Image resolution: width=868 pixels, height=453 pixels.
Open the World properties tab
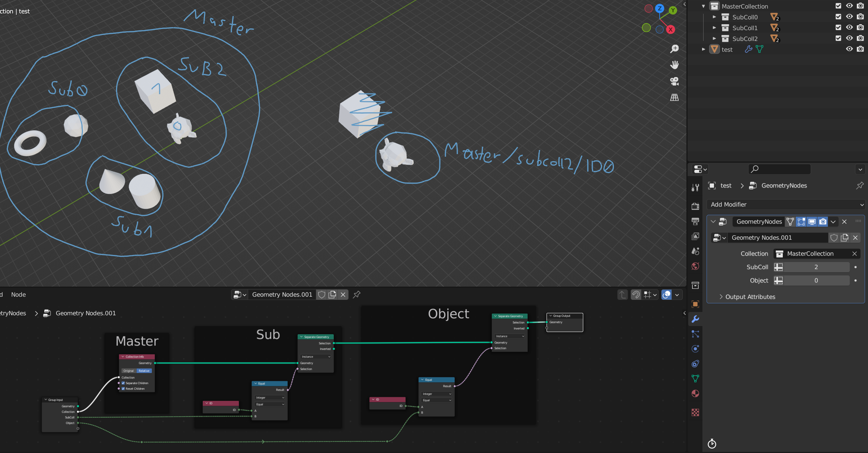pyautogui.click(x=695, y=266)
